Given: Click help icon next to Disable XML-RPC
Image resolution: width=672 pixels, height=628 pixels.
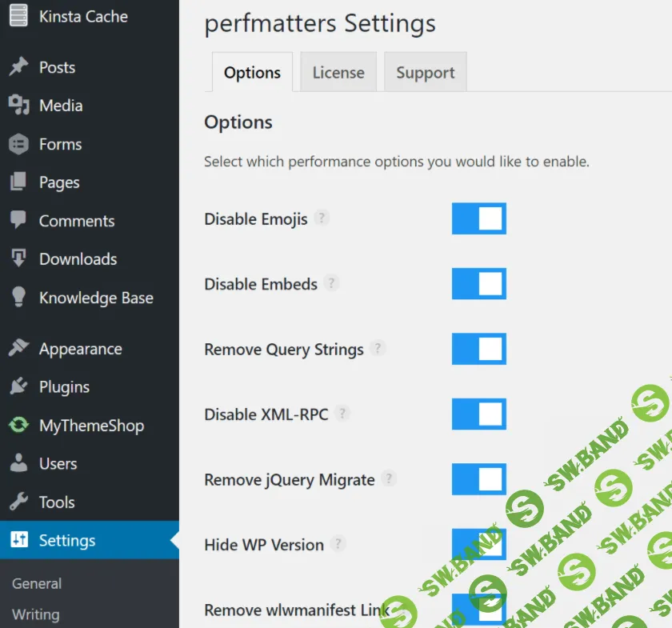Looking at the screenshot, I should coord(342,414).
